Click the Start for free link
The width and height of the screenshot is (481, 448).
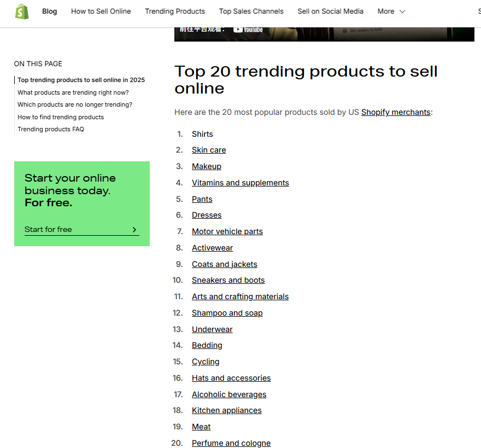click(47, 229)
